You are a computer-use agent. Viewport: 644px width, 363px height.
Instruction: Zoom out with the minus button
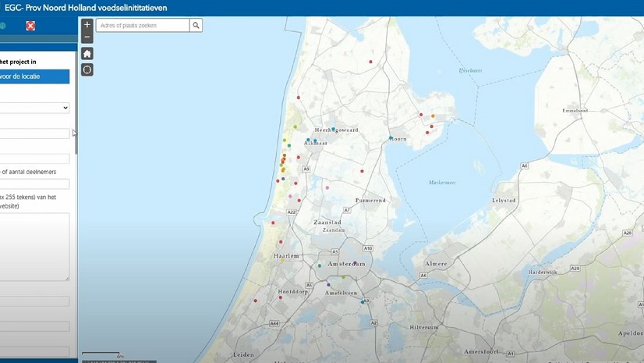click(87, 37)
